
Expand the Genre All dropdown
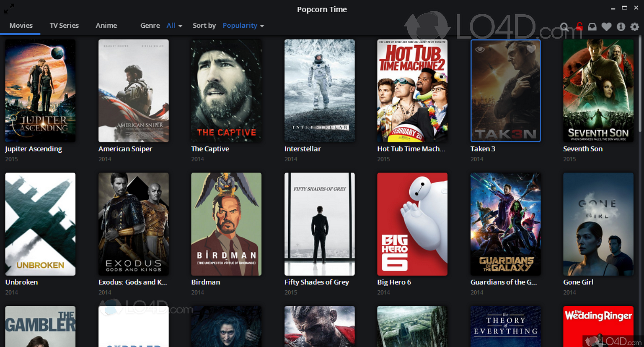point(174,26)
